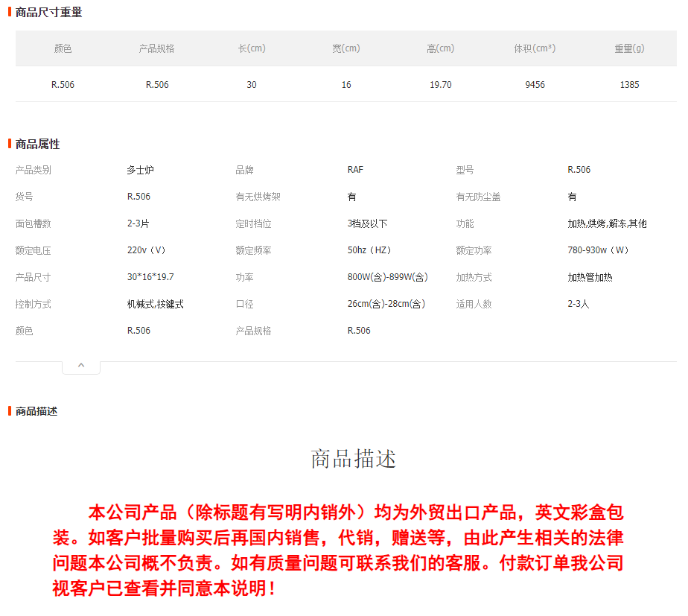Collapse the 商品属性 list with the chevron
Image resolution: width=688 pixels, height=616 pixels.
tap(81, 366)
